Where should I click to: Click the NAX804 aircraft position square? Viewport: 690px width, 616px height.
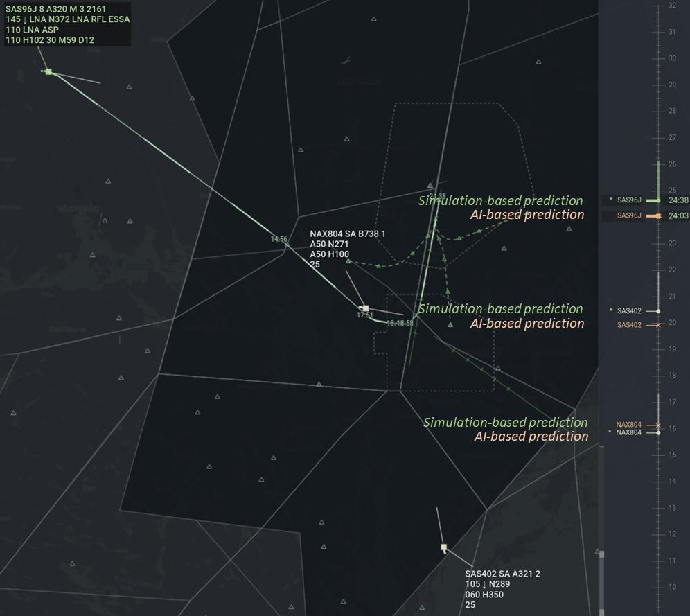[x=365, y=308]
